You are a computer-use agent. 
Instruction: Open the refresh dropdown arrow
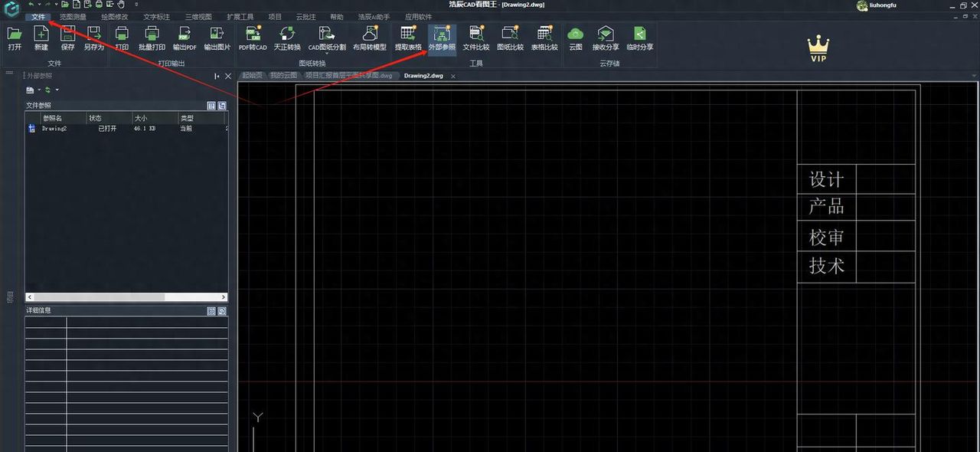coord(57,90)
